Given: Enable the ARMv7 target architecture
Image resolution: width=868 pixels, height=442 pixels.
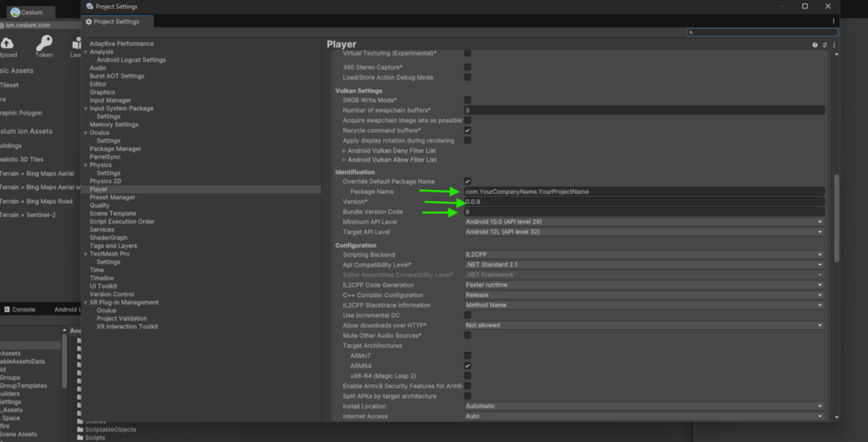Looking at the screenshot, I should [x=467, y=355].
